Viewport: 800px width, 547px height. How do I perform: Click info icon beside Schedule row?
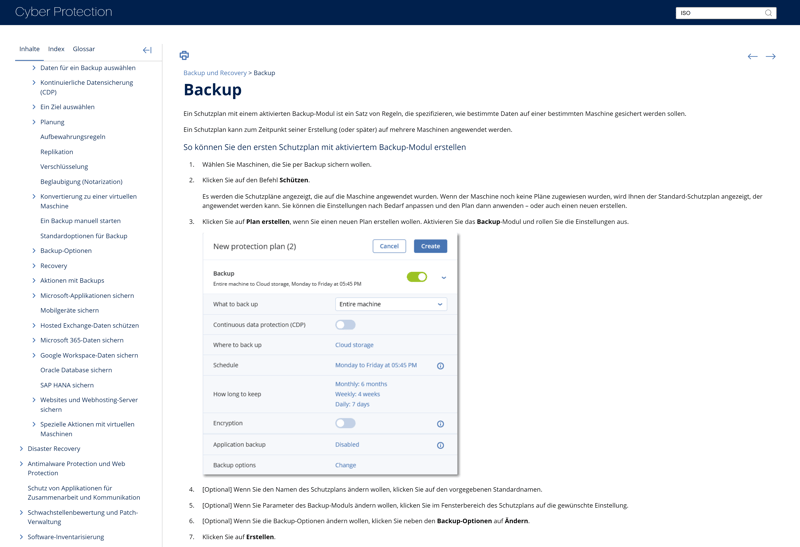tap(440, 366)
